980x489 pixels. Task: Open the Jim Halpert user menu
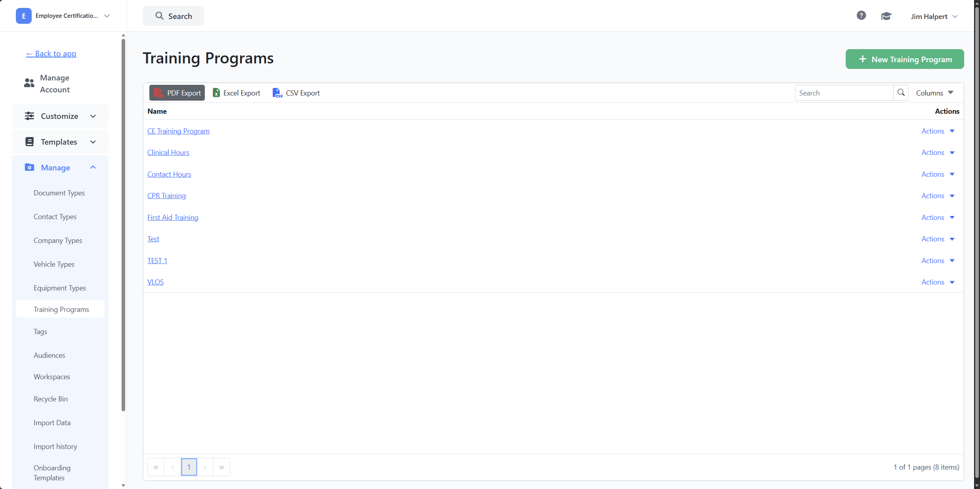click(x=934, y=16)
